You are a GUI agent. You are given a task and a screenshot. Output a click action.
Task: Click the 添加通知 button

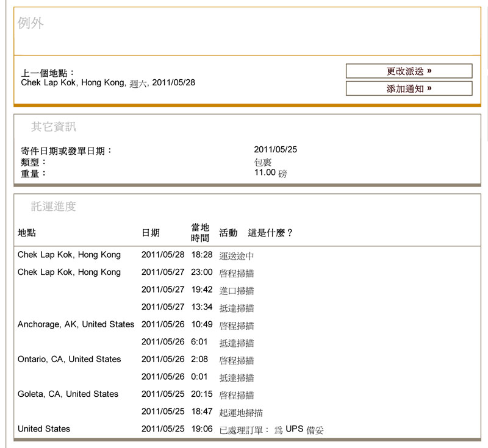[409, 89]
